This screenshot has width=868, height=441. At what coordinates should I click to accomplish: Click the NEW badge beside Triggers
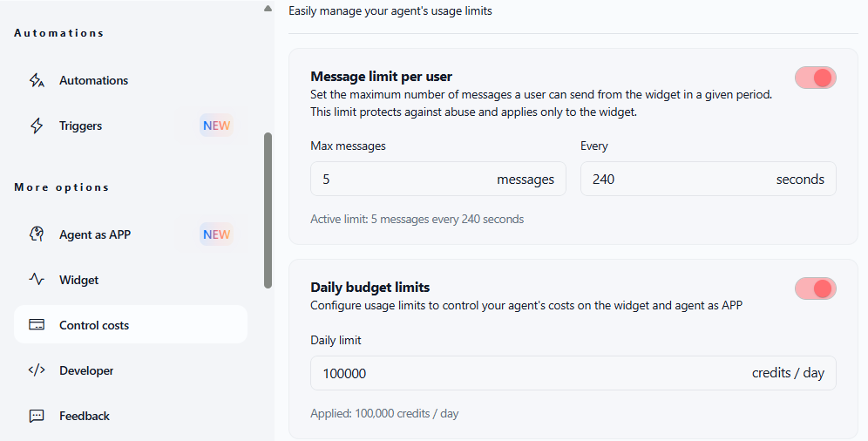(216, 126)
